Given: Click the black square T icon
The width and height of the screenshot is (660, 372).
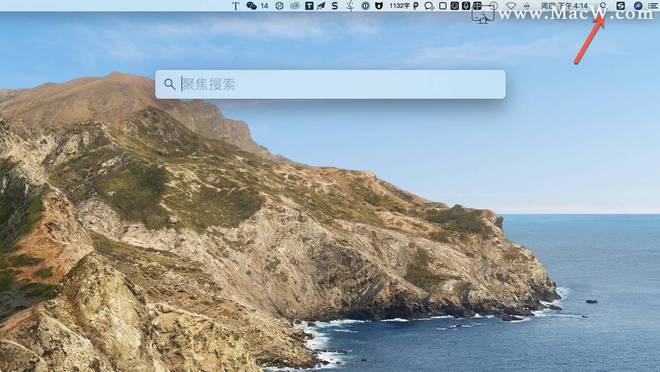Looking at the screenshot, I should click(x=309, y=5).
